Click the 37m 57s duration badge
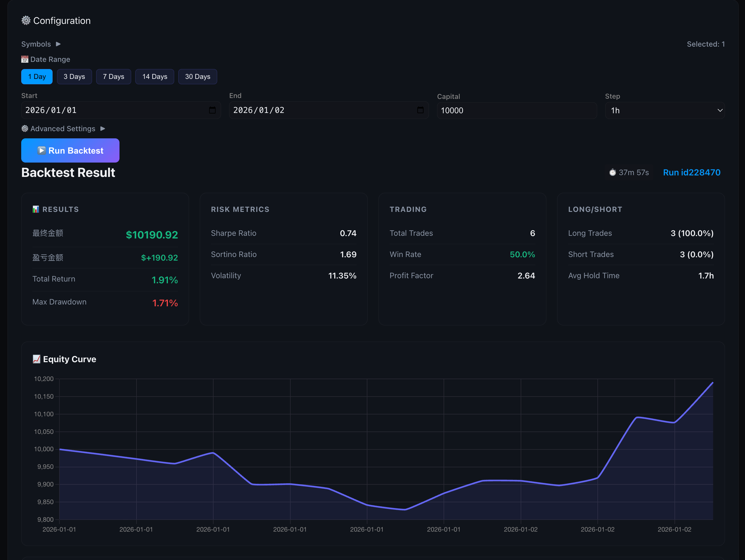The image size is (745, 560). 629,172
